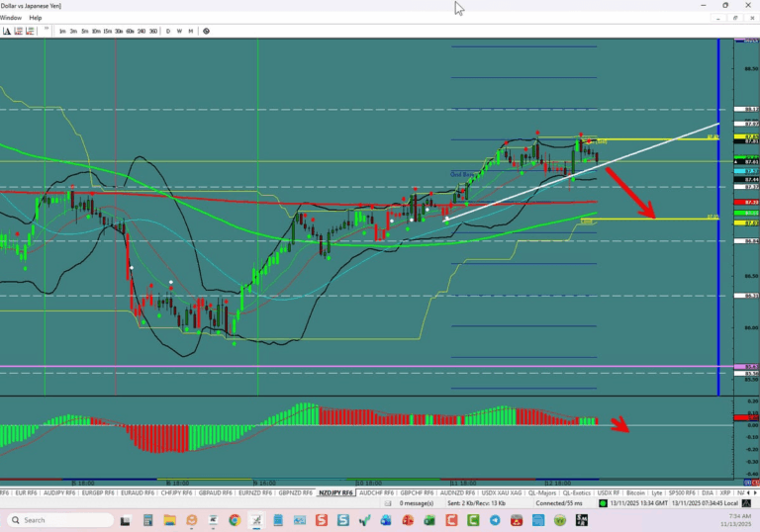This screenshot has width=760, height=532.
Task: Open the USDX XAU XAG tab
Action: [x=502, y=492]
